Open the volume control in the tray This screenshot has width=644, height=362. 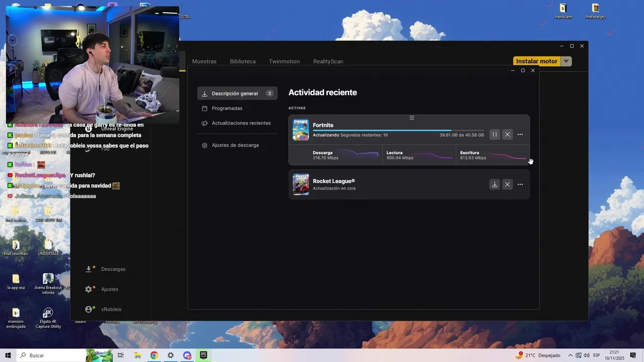[587, 355]
